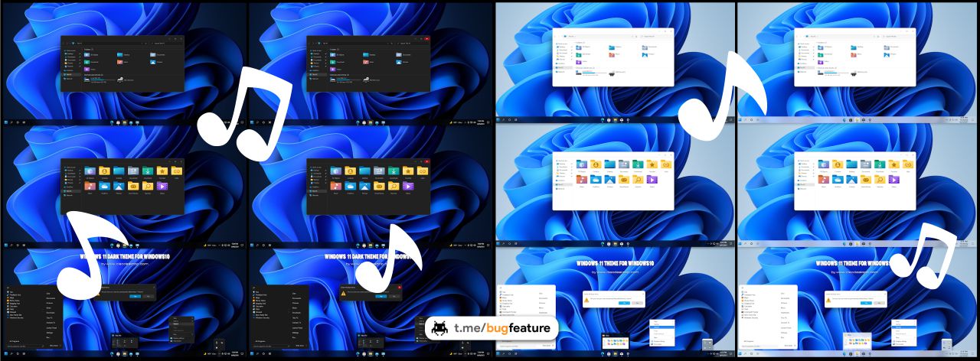Viewport: 980px width, 361px height.
Task: Open Saved Games folder in middle-row fourth screenshot
Action: pyautogui.click(x=866, y=180)
